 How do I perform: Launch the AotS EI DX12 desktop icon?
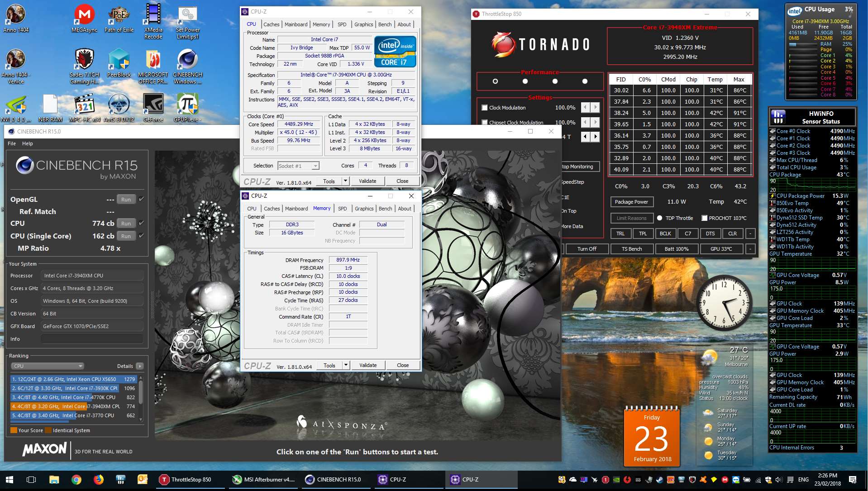[119, 108]
